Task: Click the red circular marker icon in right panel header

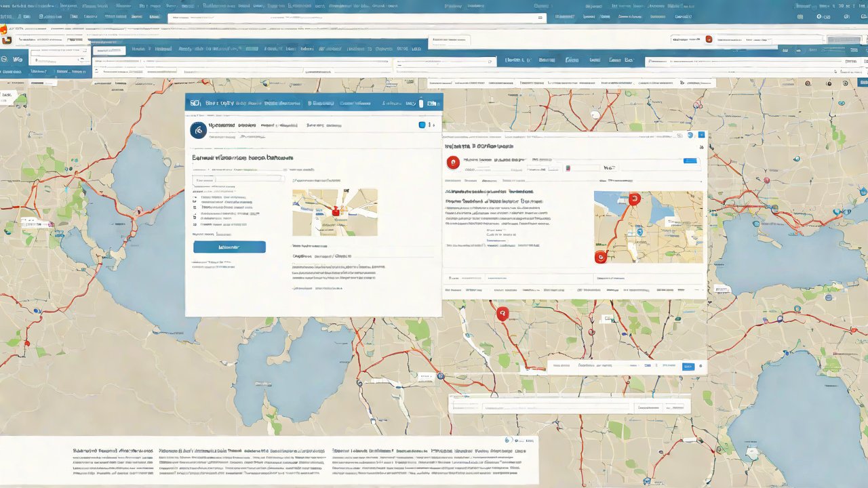Action: click(453, 162)
